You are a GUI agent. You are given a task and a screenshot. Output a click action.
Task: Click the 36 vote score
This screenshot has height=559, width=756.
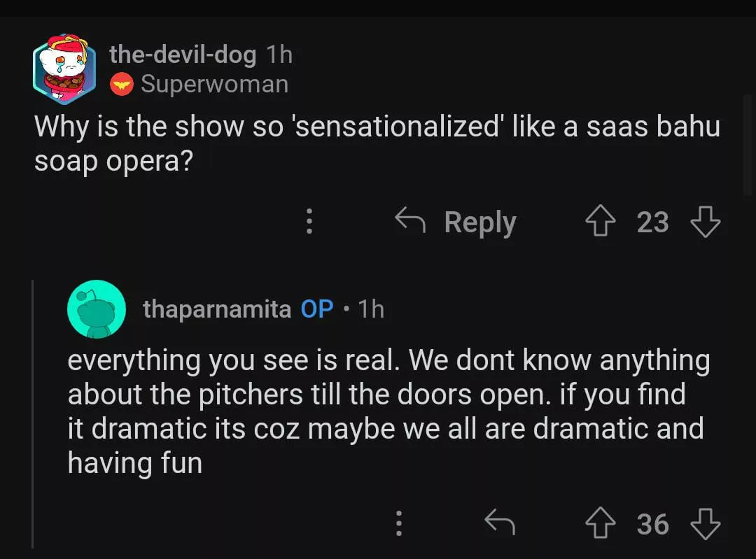pos(652,524)
